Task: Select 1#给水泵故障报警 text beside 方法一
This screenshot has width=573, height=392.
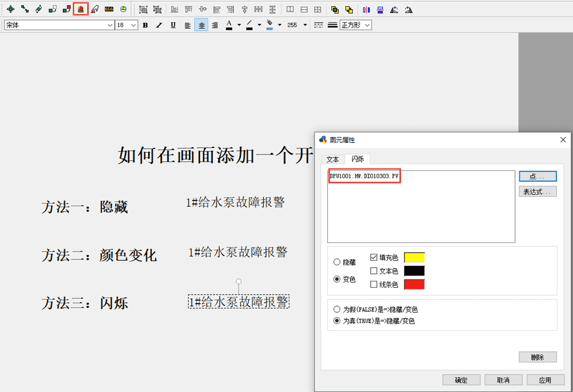Action: pyautogui.click(x=235, y=202)
